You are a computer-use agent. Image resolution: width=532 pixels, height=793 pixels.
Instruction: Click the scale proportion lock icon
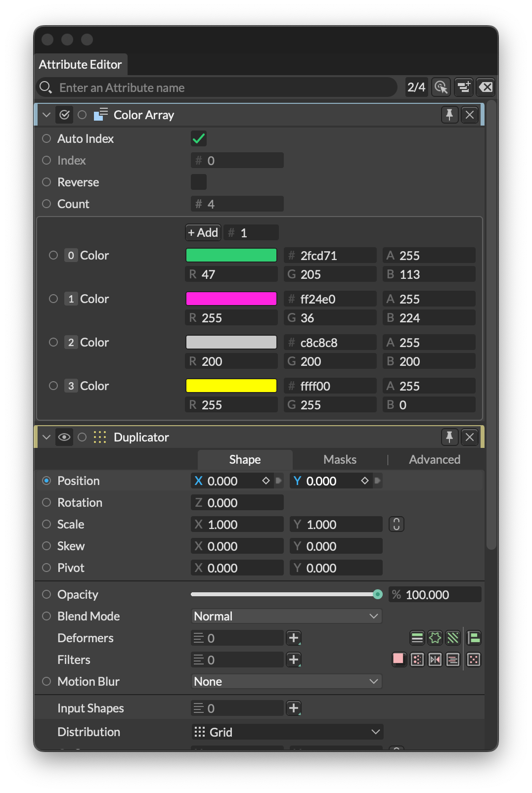[x=396, y=524]
